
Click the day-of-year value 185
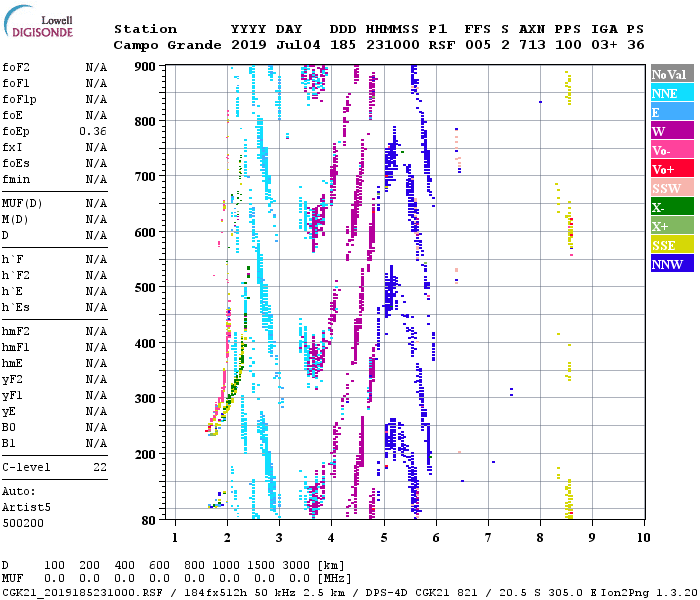pos(343,45)
